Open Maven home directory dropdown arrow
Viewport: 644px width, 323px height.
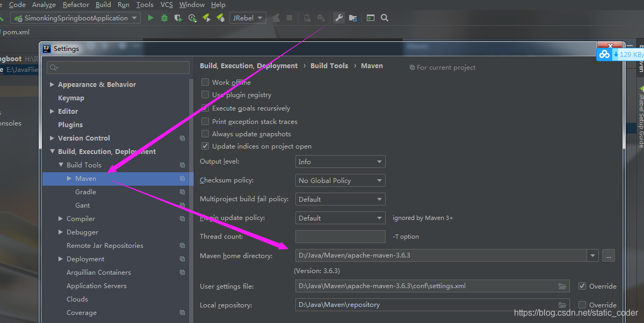coord(592,255)
